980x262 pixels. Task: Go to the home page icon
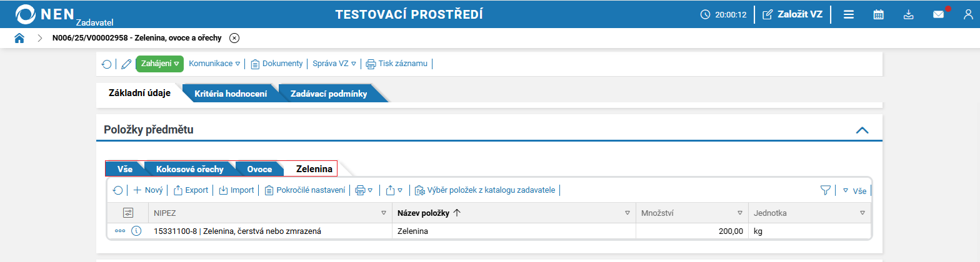19,38
